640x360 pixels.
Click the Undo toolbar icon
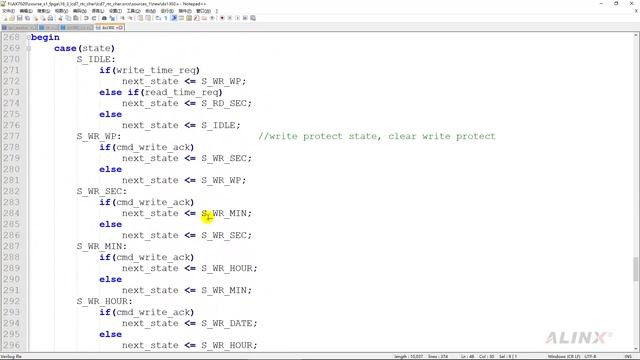click(x=86, y=18)
